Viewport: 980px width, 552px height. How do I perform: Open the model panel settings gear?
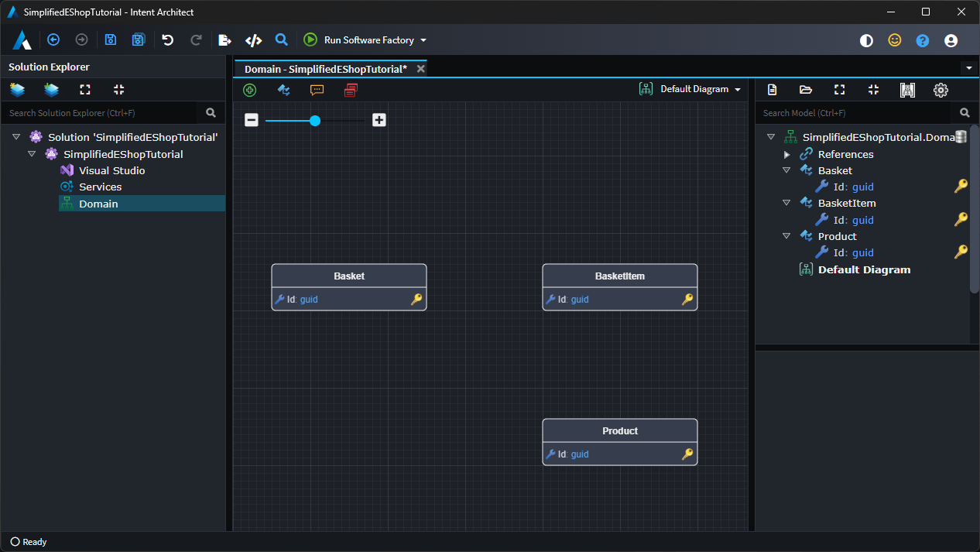[x=941, y=90]
